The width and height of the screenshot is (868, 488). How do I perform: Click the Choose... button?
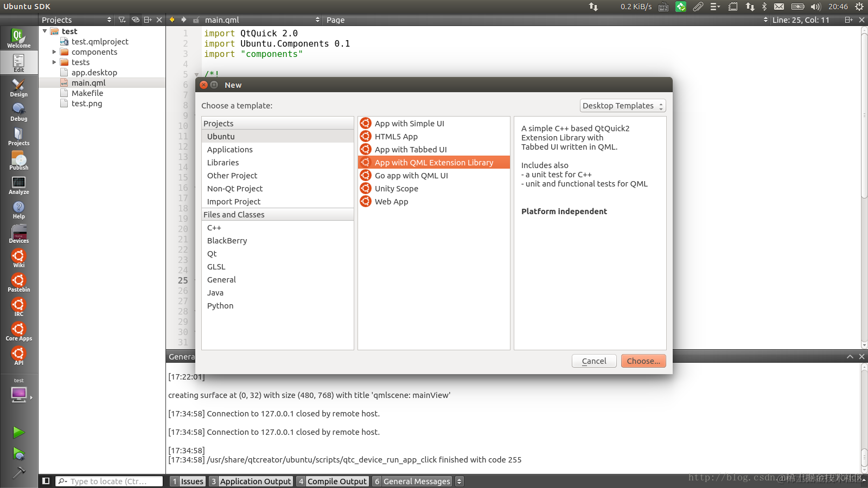click(643, 361)
